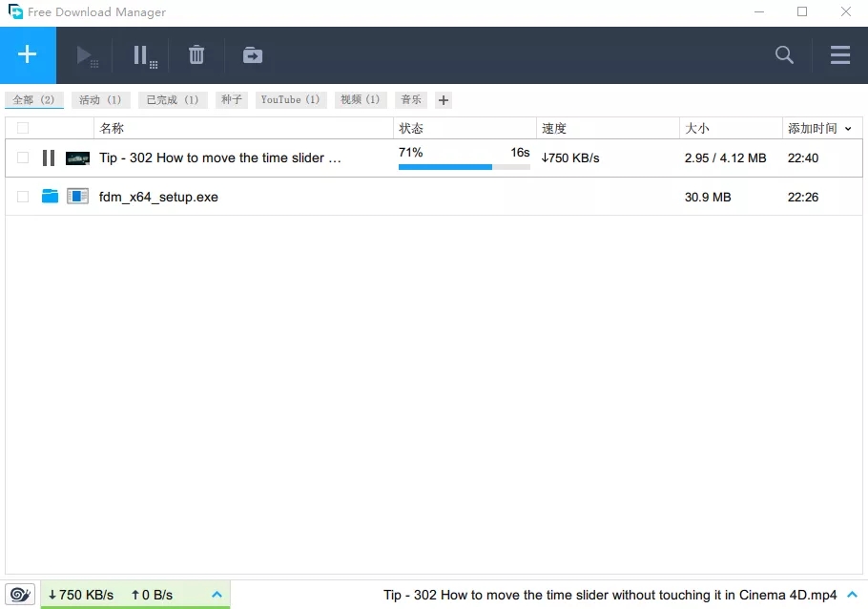Select the 'Tip - 302 How to move the time slider' name

click(219, 157)
